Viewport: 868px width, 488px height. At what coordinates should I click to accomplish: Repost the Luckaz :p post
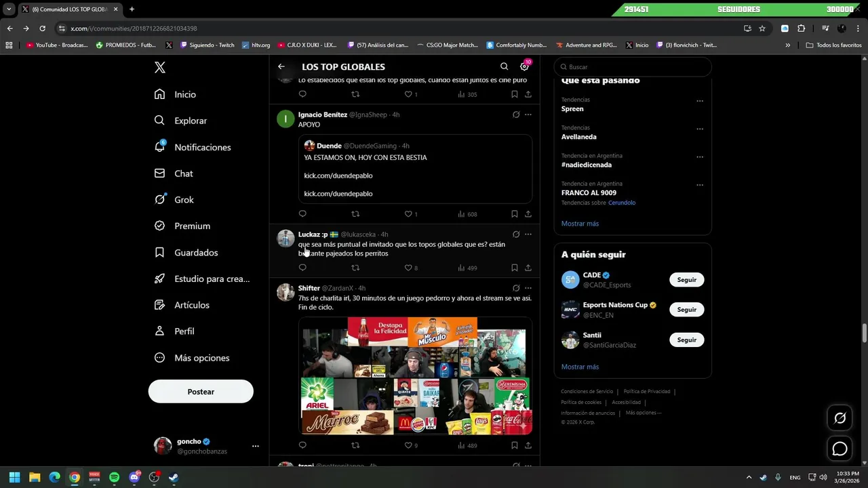point(355,268)
